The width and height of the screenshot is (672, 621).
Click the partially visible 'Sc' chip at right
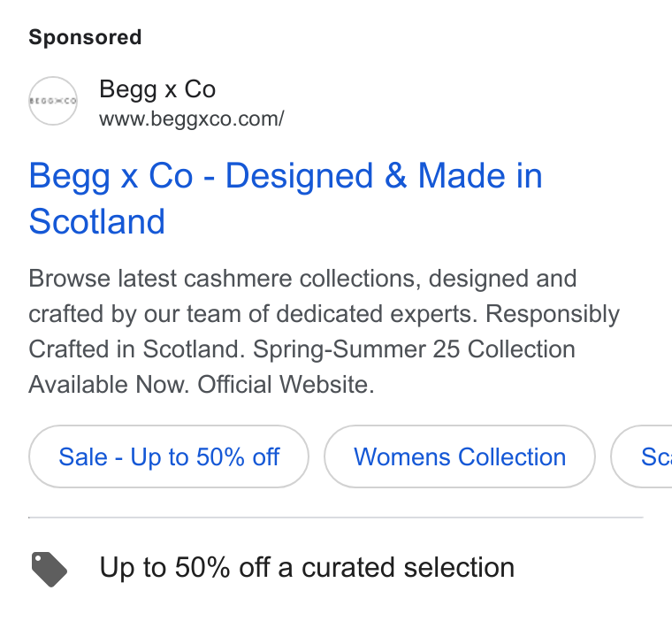[x=642, y=456]
